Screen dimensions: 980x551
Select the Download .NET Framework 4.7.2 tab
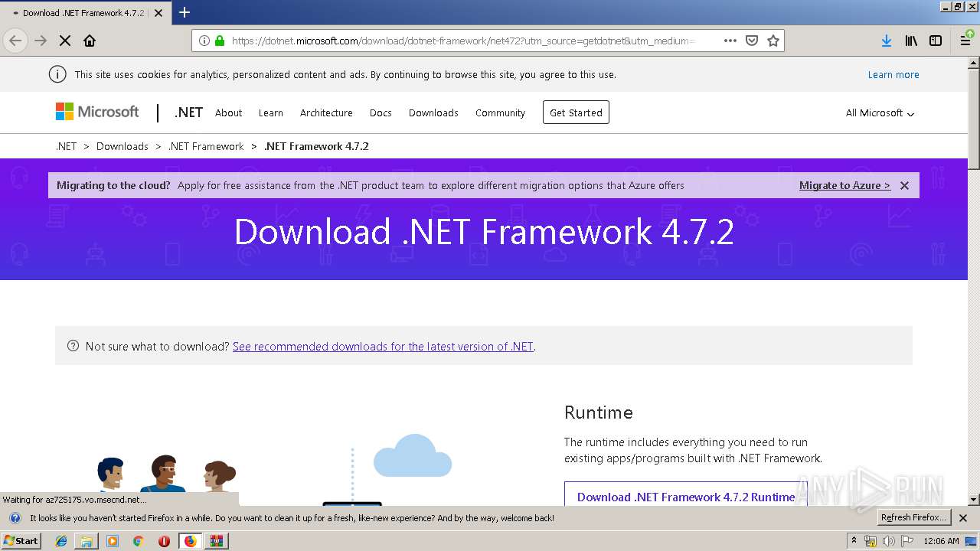click(x=84, y=13)
